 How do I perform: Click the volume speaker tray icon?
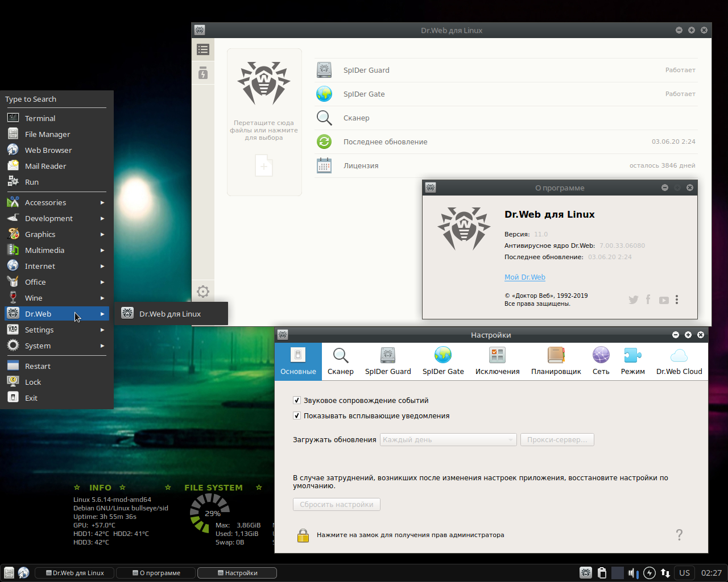633,573
